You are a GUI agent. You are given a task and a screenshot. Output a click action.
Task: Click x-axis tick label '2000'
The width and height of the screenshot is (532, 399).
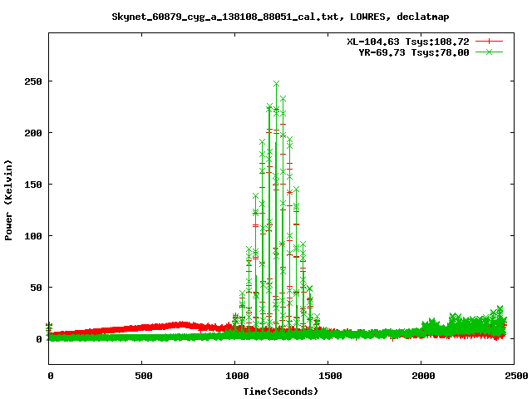423,376
